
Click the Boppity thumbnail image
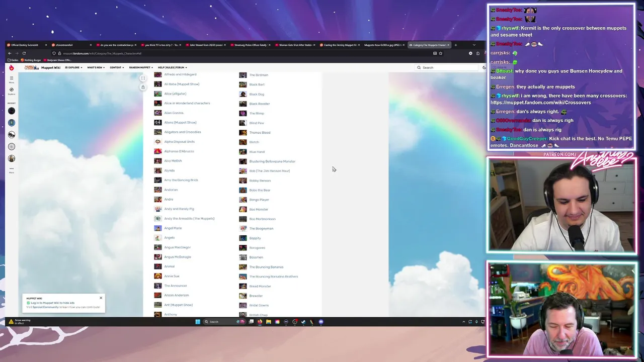pyautogui.click(x=243, y=238)
